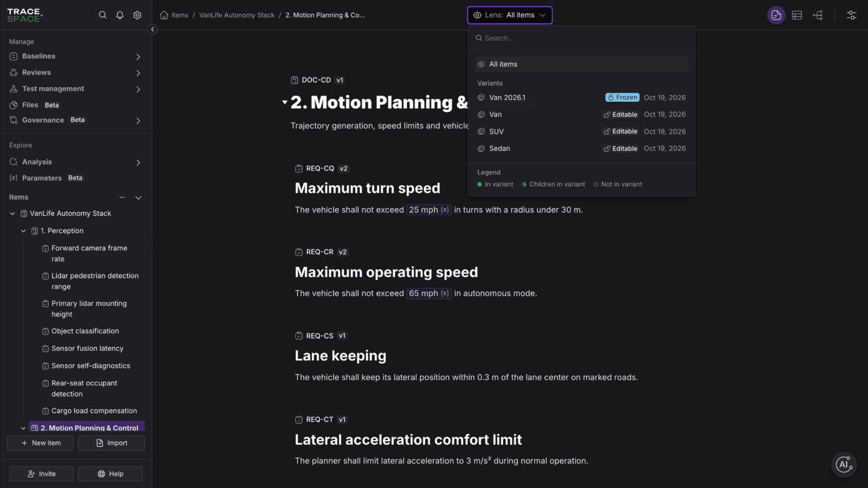Go to VanLife Autonomy Stack breadcrumb
Viewport: 868px width, 488px height.
237,15
